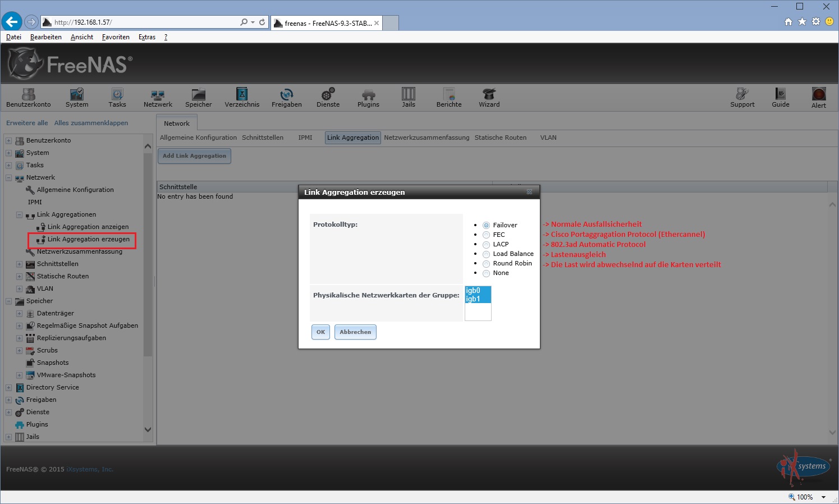Collapse the Speicher tree node
Viewport: 839px width, 504px height.
click(8, 301)
